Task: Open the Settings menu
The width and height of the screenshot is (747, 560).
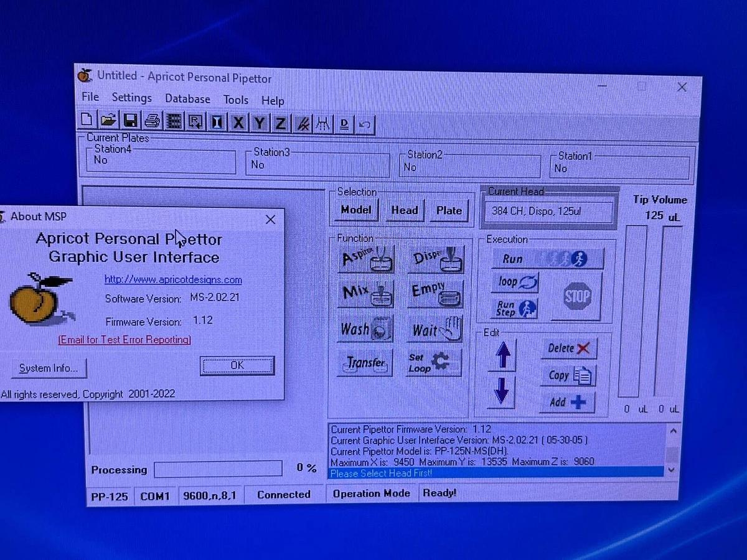Action: tap(132, 98)
